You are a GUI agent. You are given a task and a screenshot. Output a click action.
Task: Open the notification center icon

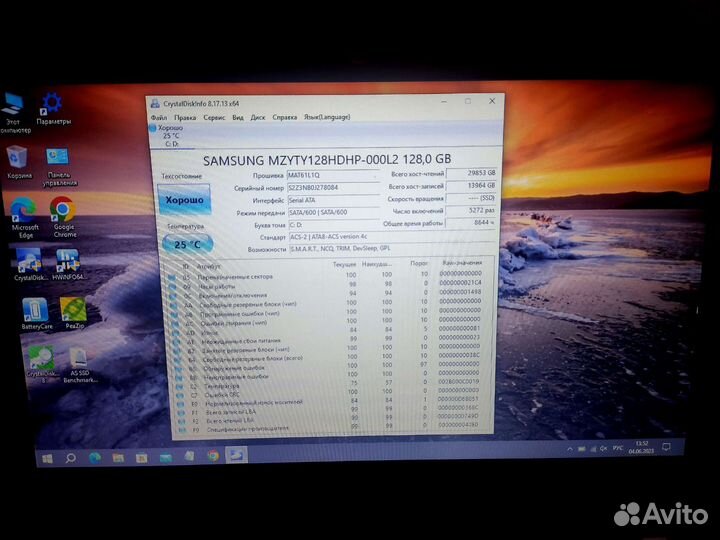click(x=666, y=447)
